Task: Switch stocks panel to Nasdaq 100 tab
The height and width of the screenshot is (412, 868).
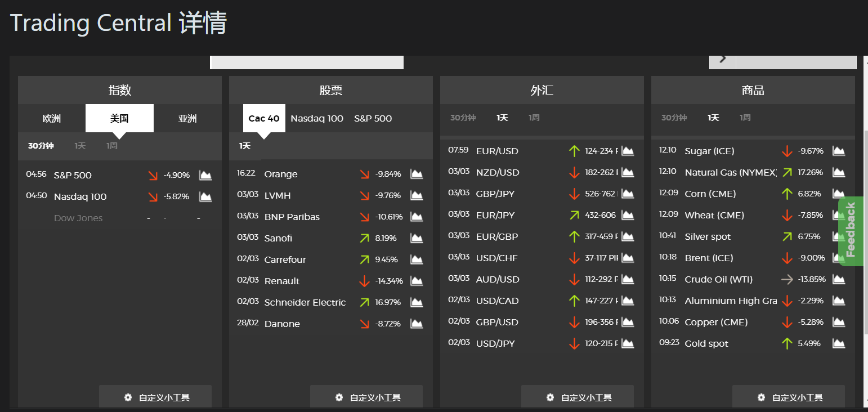Action: click(x=317, y=118)
